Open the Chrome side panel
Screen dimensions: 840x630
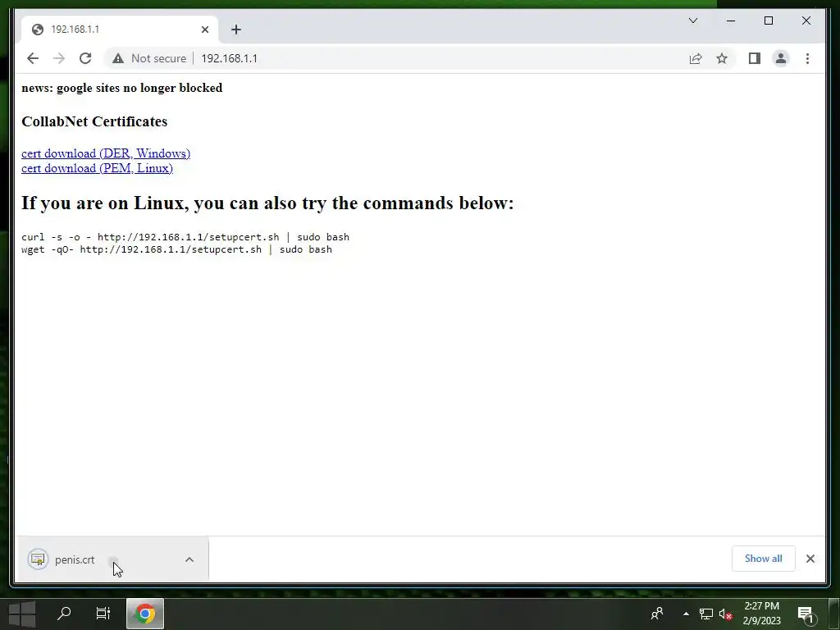click(755, 58)
